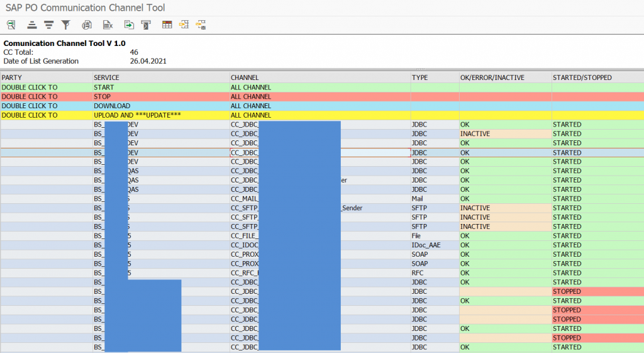Image resolution: width=644 pixels, height=353 pixels.
Task: Open print preview from the toolbar
Action: (x=87, y=25)
